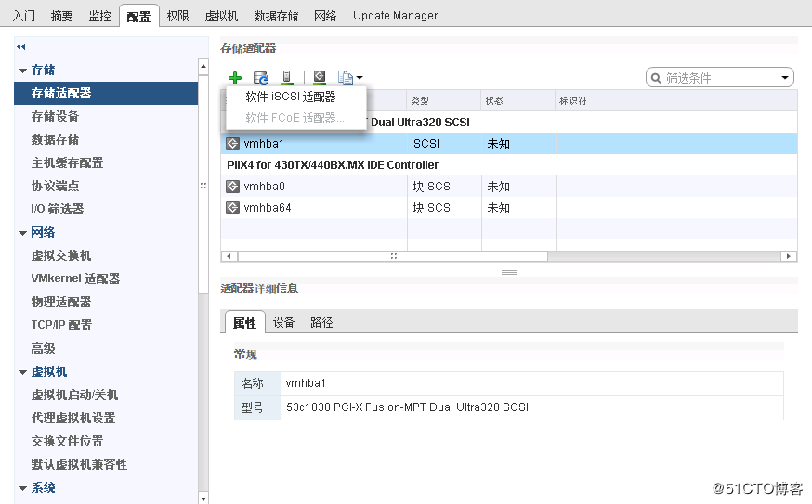This screenshot has height=504, width=812.
Task: Click the magnifier icon in filter box
Action: tap(656, 78)
